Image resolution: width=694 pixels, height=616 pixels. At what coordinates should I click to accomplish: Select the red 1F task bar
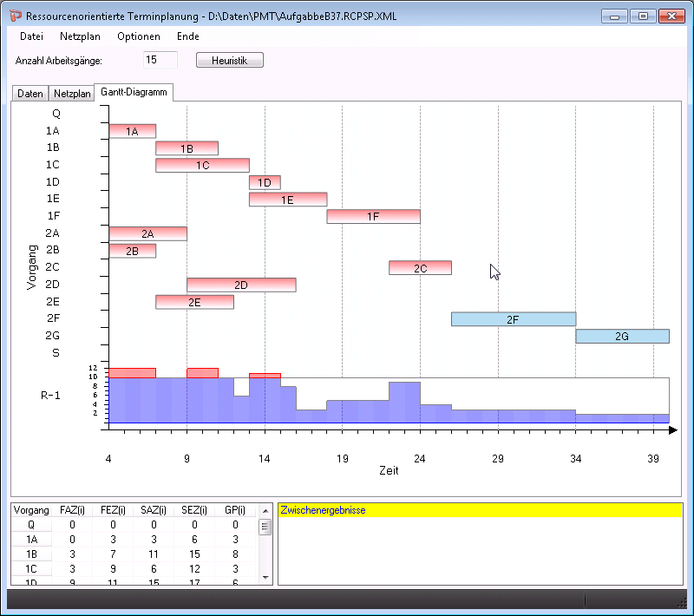point(373,216)
